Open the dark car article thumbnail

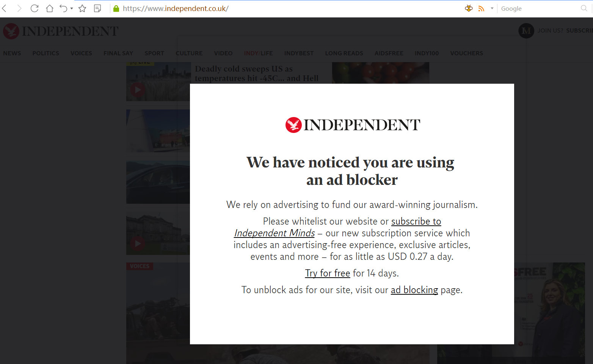pos(158,182)
